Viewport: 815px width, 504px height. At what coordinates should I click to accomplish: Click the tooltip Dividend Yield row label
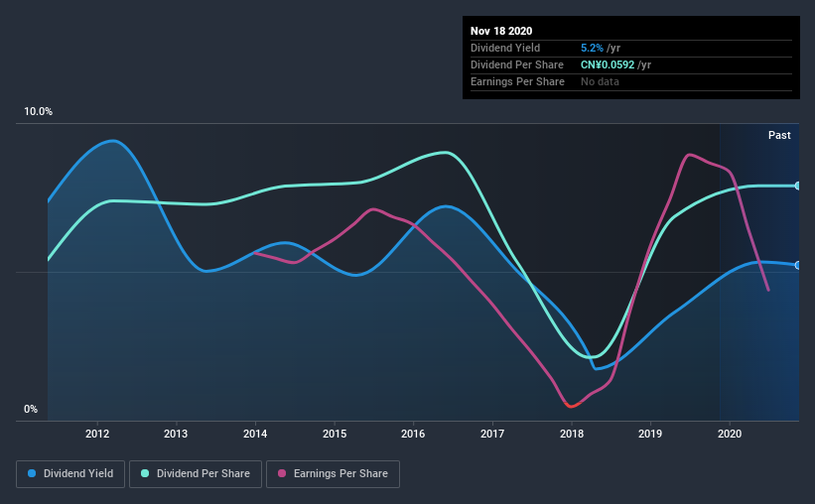pos(505,48)
